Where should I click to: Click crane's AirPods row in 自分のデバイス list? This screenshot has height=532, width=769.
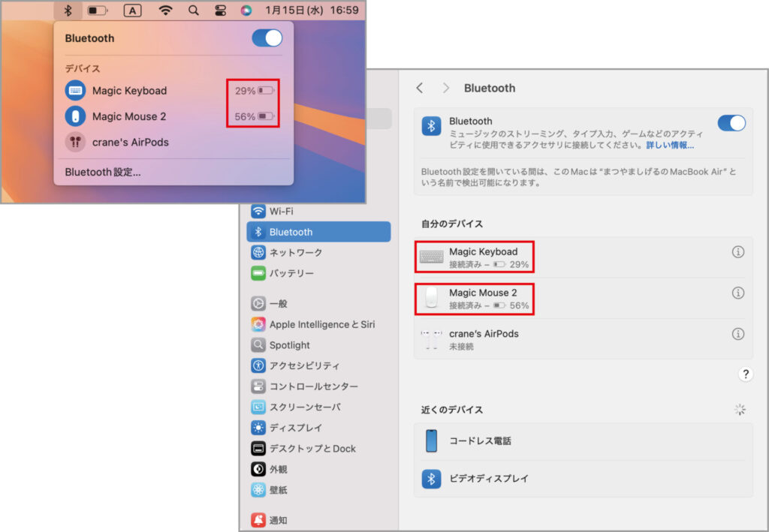point(583,339)
